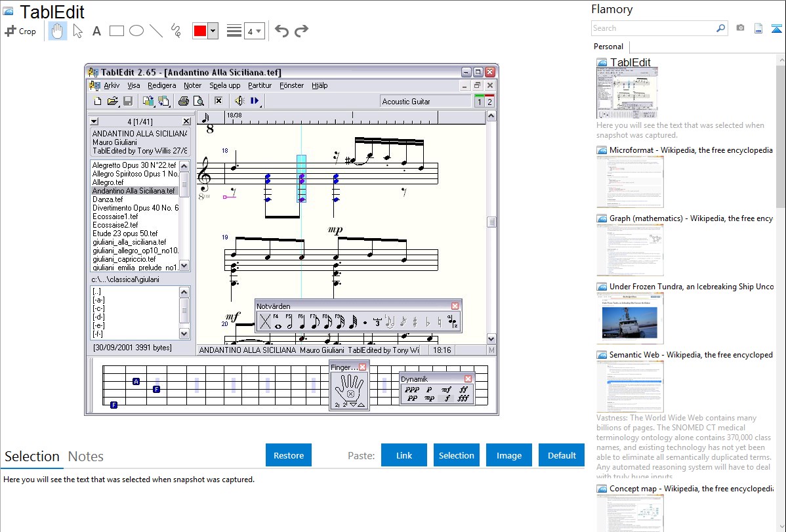Open the Visa menu

point(133,86)
